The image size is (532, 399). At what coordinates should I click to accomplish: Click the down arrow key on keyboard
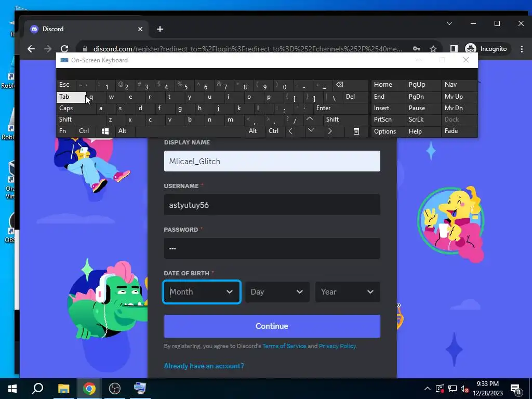click(x=311, y=131)
